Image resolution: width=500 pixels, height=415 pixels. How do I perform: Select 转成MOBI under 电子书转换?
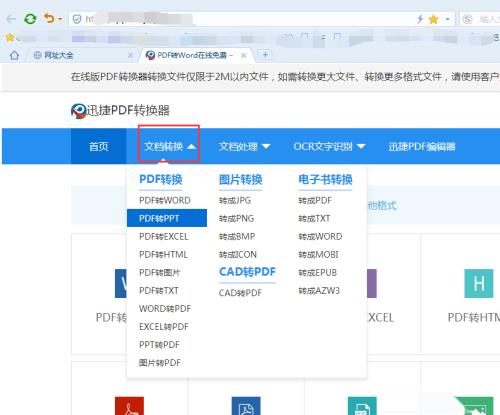pos(318,254)
